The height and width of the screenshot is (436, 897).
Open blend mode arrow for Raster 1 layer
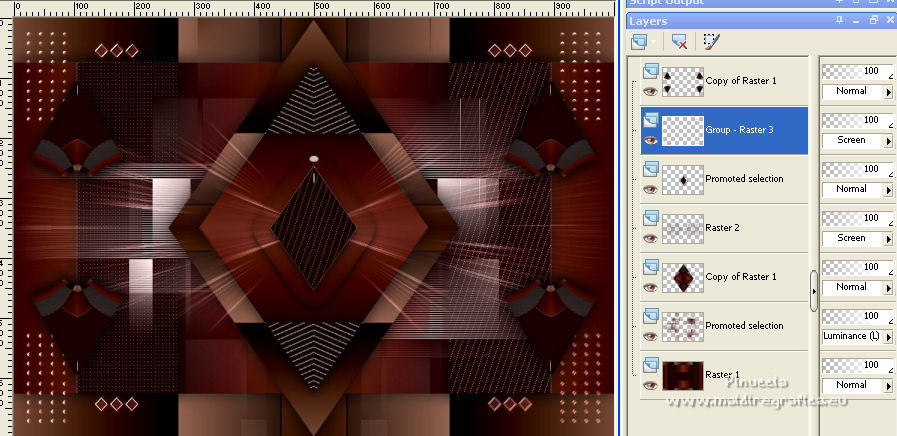pos(888,386)
